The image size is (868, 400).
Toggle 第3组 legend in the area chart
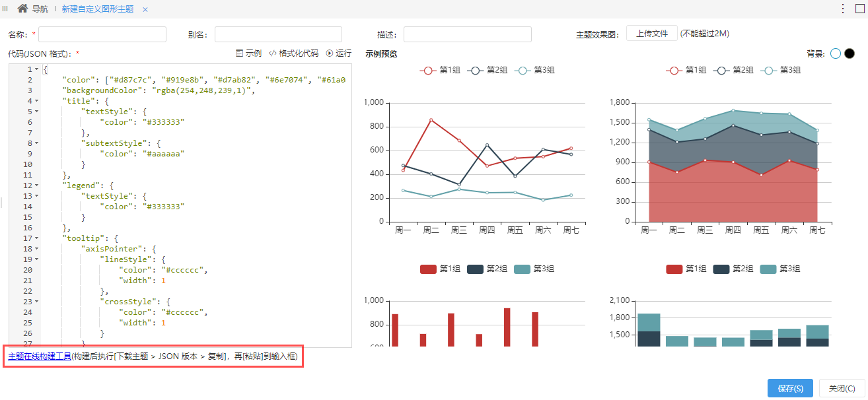pyautogui.click(x=781, y=71)
